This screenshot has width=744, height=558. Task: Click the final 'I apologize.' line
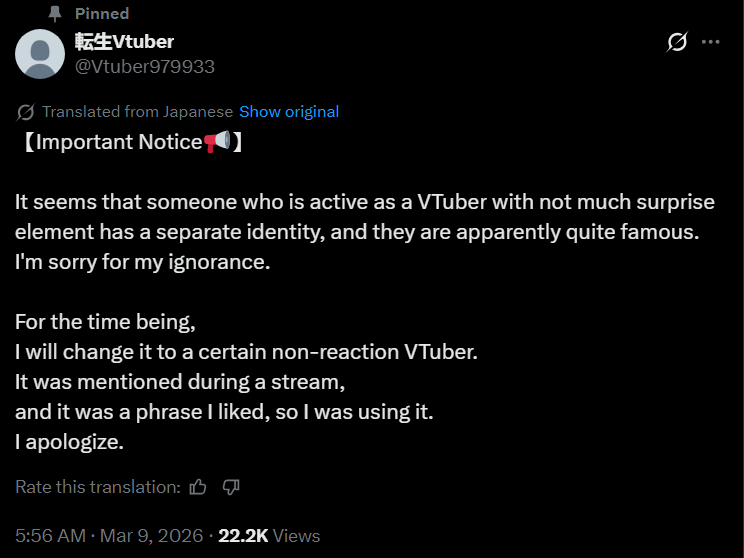(69, 442)
